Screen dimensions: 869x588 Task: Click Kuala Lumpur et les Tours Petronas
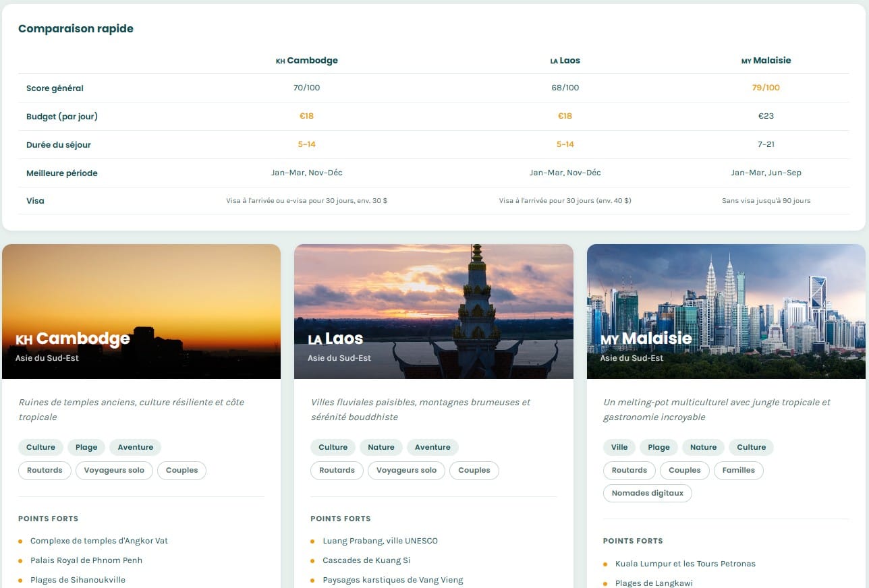pyautogui.click(x=685, y=564)
